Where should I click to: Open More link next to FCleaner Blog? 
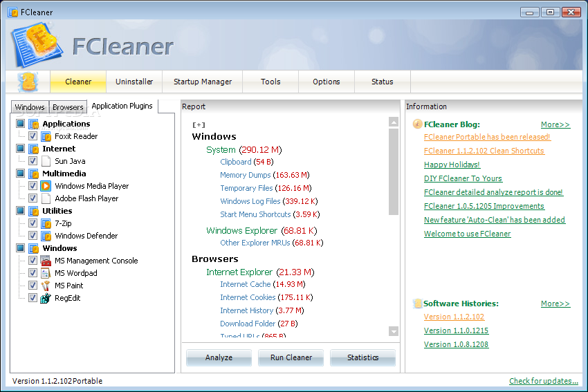click(555, 125)
